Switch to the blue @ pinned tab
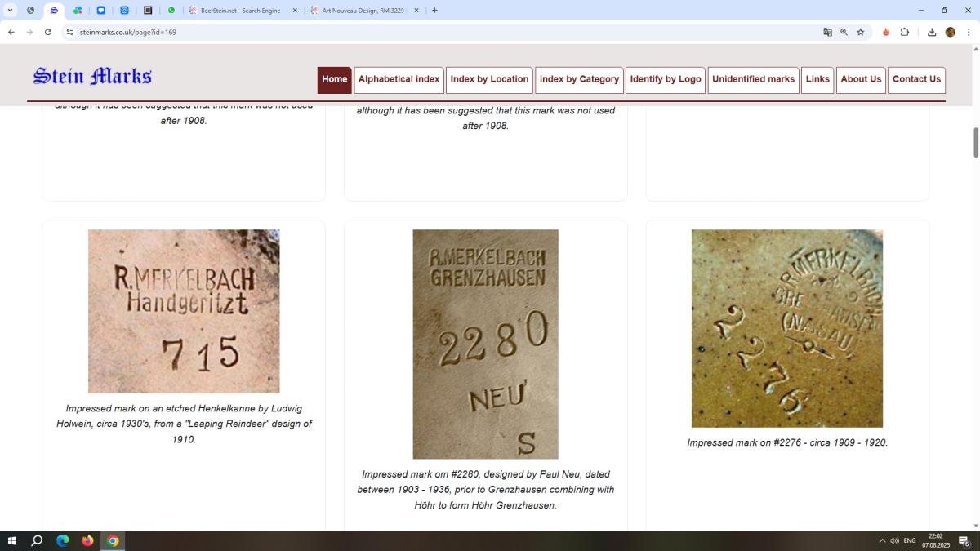Image resolution: width=980 pixels, height=551 pixels. 125,11
